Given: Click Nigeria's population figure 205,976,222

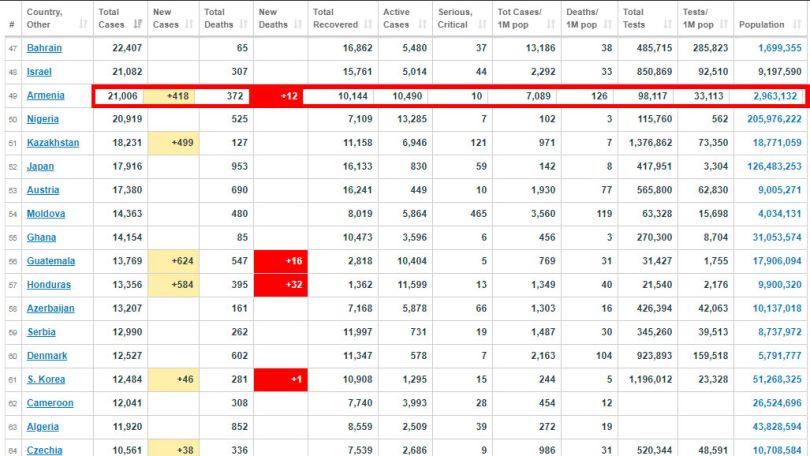Looking at the screenshot, I should (774, 119).
